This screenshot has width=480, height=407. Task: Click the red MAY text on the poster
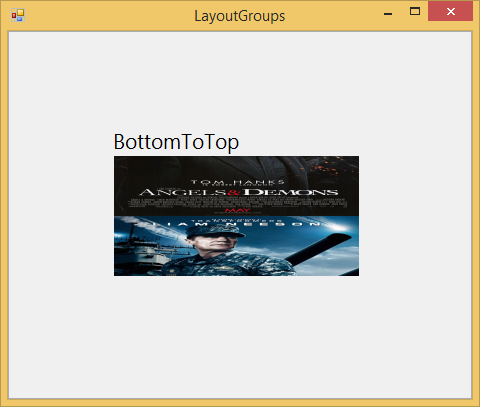coord(237,210)
